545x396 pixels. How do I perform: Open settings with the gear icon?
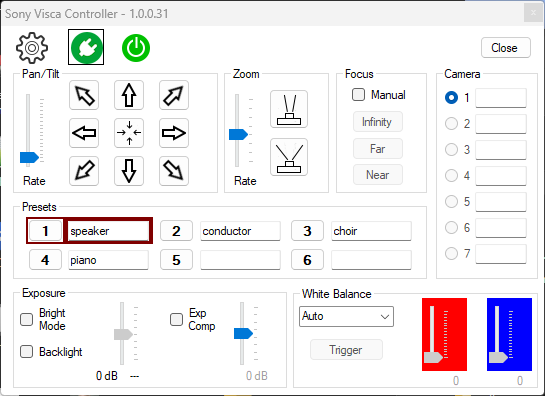32,48
